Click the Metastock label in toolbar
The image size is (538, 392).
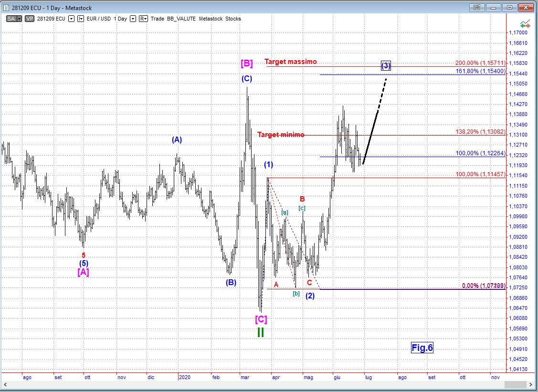coord(211,19)
